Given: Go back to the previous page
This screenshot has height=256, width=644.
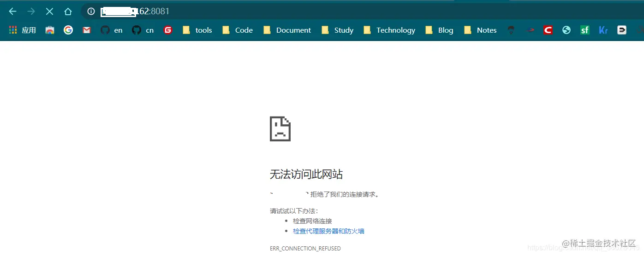Looking at the screenshot, I should [12, 12].
